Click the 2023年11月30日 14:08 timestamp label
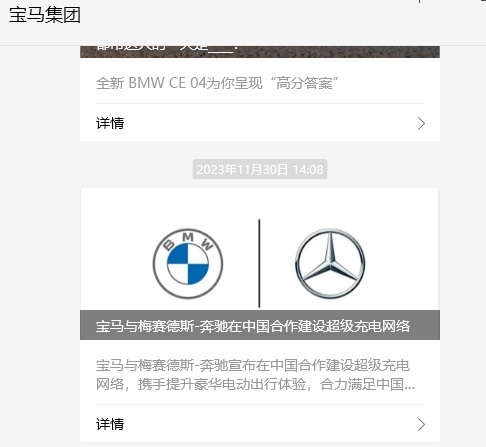Screen dimensions: 486x447 click(x=260, y=169)
